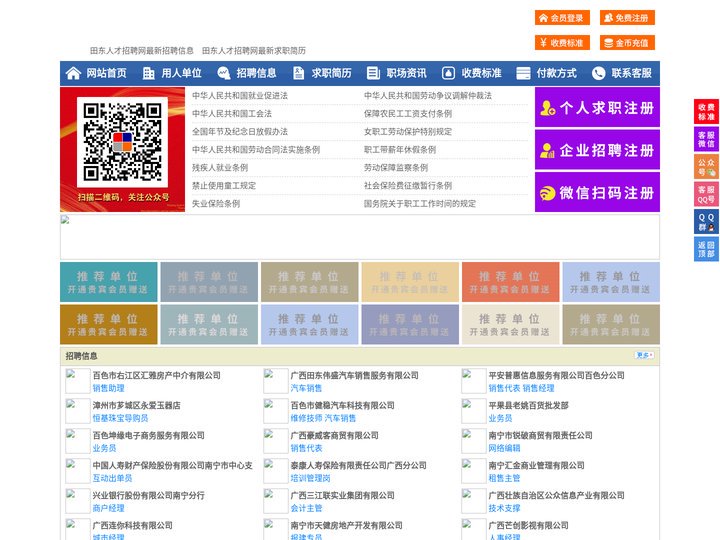The image size is (720, 540).
Task: Open 网络编辑 job link
Action: pos(504,448)
